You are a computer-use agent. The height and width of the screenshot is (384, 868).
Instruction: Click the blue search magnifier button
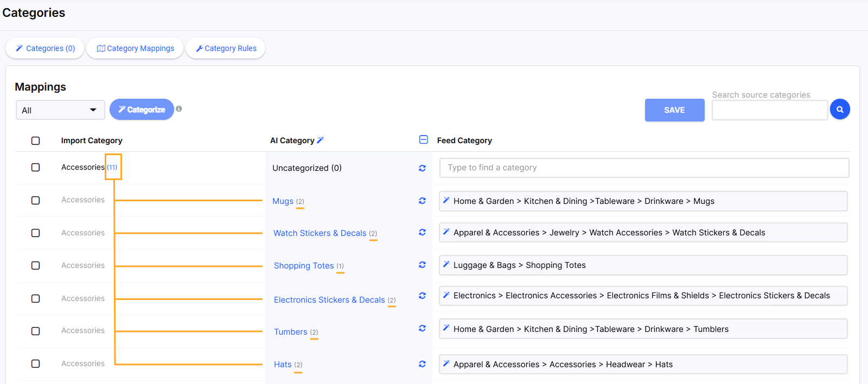840,110
